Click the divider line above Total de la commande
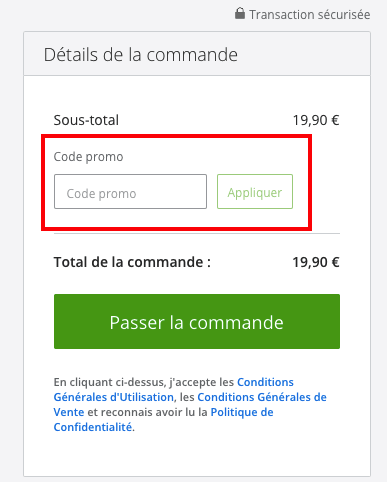 [x=197, y=234]
